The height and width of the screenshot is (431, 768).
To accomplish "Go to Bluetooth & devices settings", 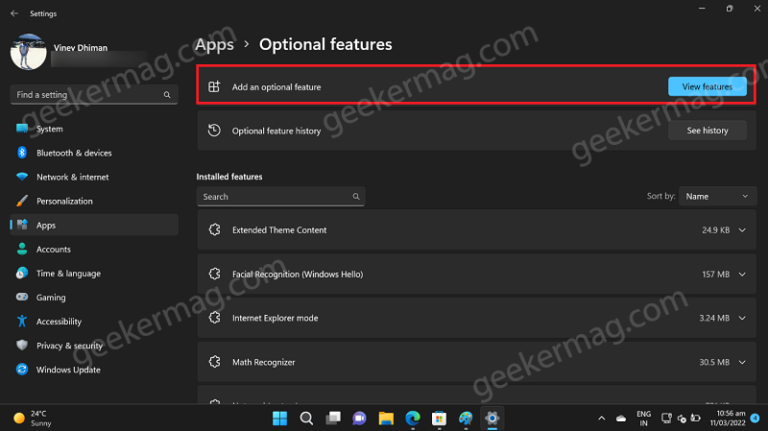I will 74,153.
